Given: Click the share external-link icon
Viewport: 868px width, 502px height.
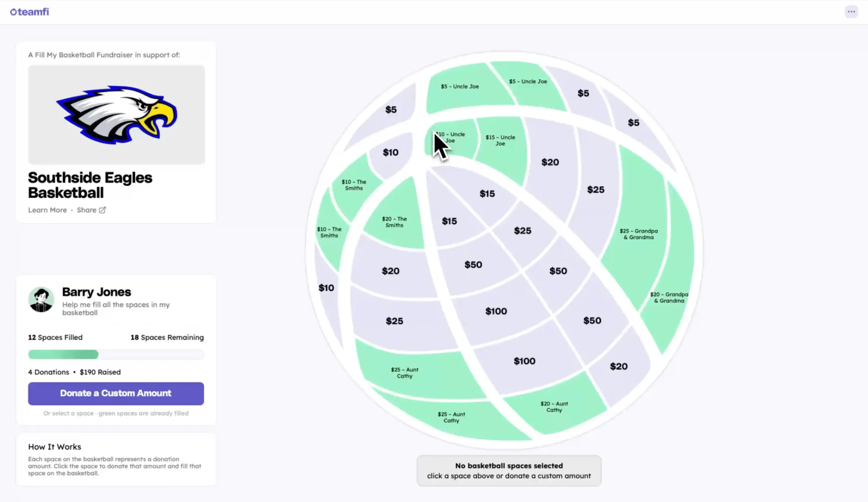Looking at the screenshot, I should click(102, 210).
